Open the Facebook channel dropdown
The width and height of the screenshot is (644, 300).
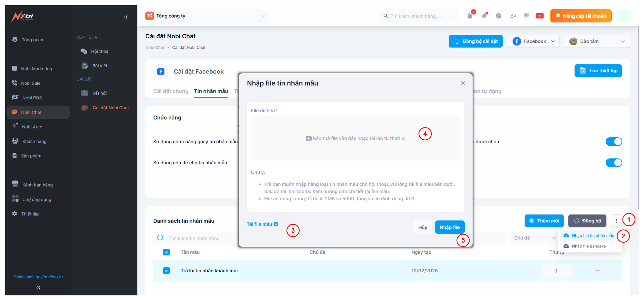[x=533, y=41]
